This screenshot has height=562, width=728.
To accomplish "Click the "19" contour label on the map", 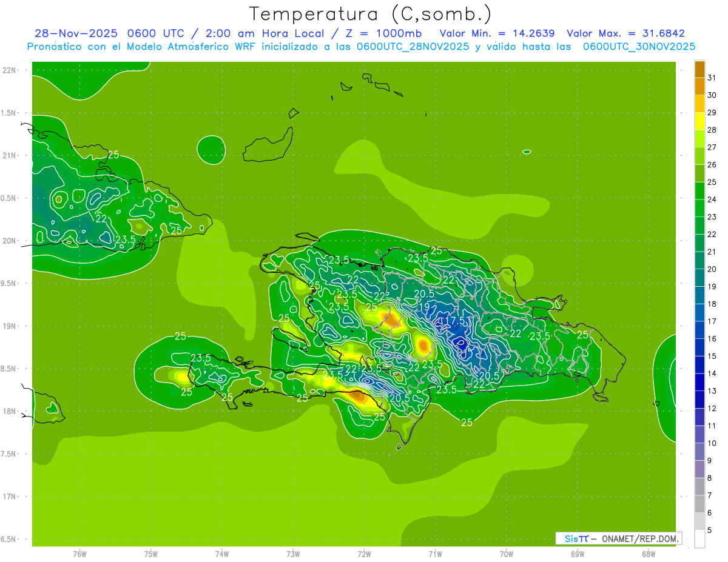I will pyautogui.click(x=425, y=307).
